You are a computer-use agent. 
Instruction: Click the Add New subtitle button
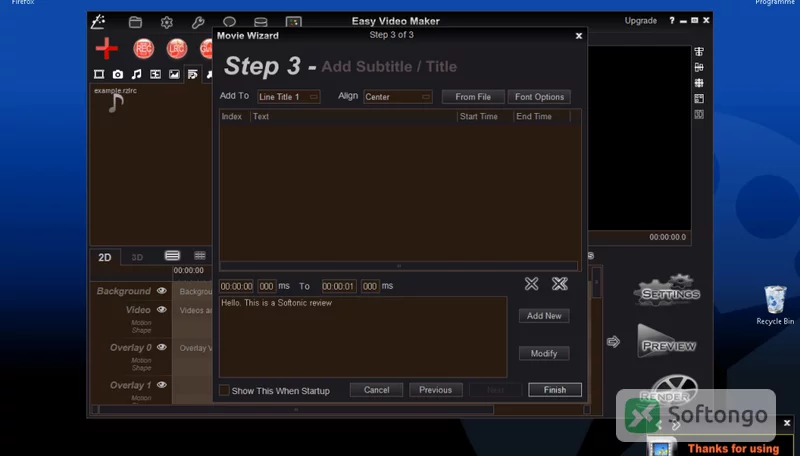pyautogui.click(x=544, y=316)
